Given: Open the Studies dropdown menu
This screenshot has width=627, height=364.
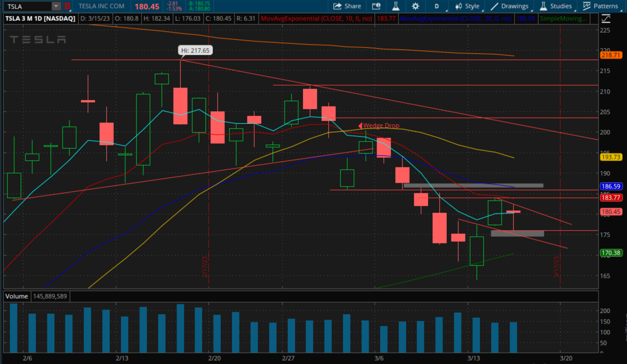Looking at the screenshot, I should (557, 6).
